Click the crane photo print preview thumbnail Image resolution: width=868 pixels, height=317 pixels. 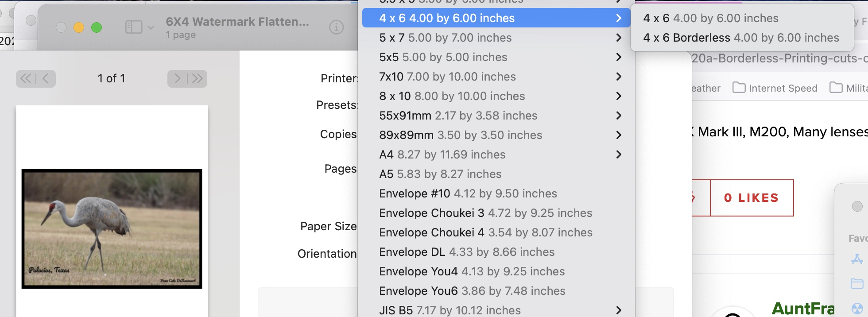[112, 229]
